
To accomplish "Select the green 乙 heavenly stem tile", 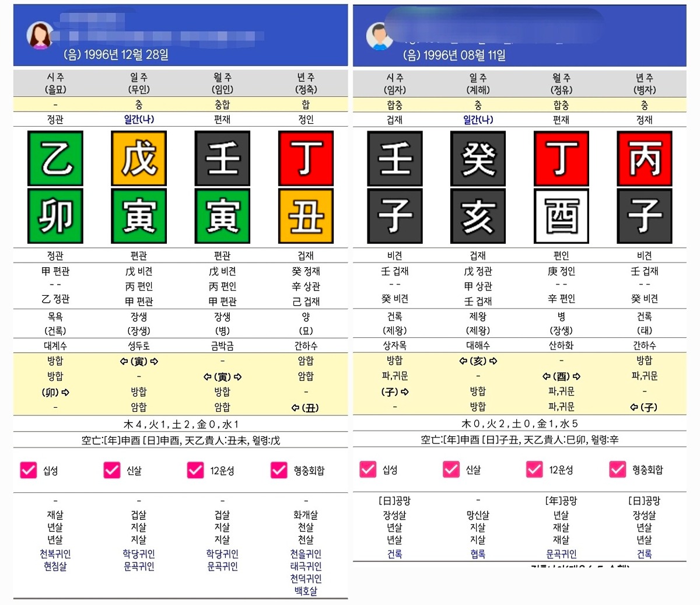I will 55,158.
